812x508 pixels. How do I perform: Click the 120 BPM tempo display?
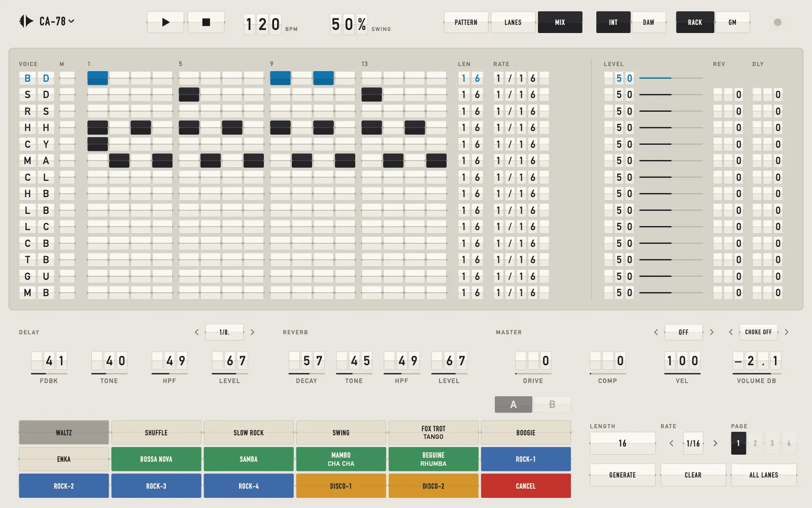(x=262, y=24)
